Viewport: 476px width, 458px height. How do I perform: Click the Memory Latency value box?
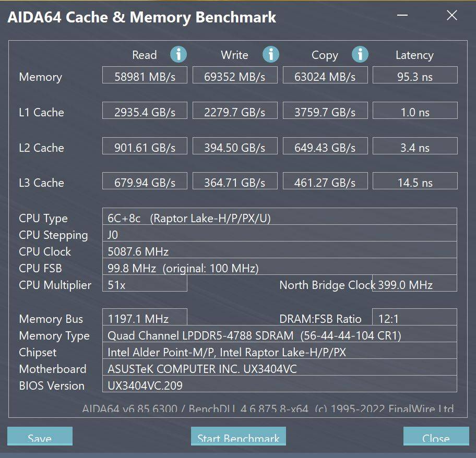(415, 76)
